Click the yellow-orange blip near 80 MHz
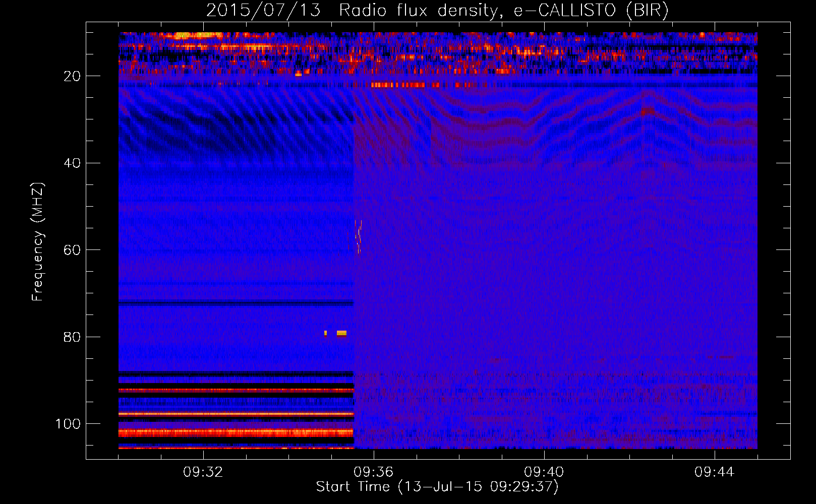 341,333
